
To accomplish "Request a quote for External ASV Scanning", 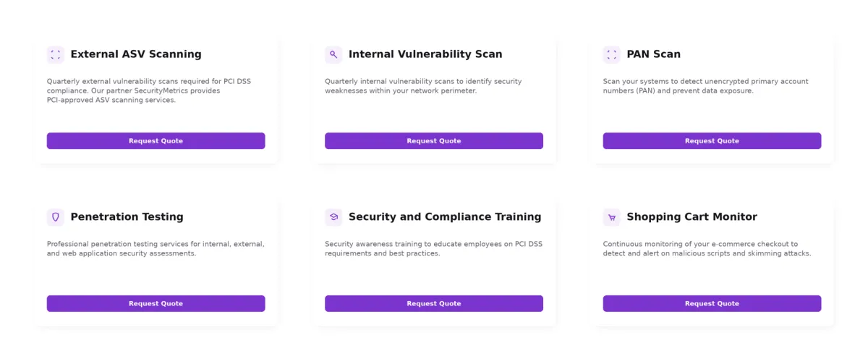I will click(156, 141).
